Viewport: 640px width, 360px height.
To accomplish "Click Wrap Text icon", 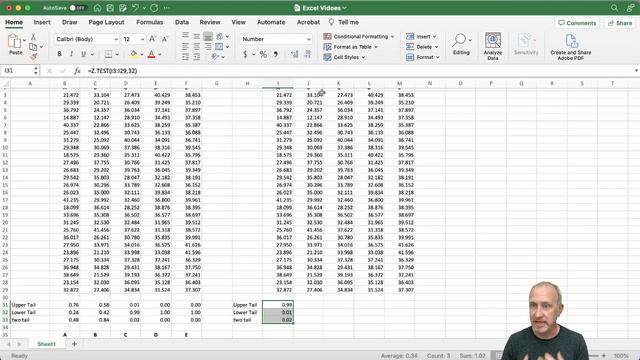I will (x=220, y=36).
